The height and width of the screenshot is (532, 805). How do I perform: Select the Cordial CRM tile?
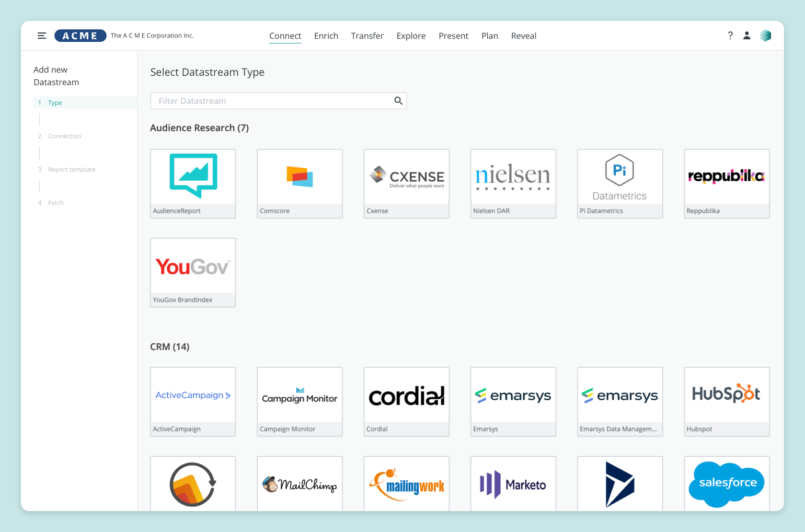click(406, 401)
